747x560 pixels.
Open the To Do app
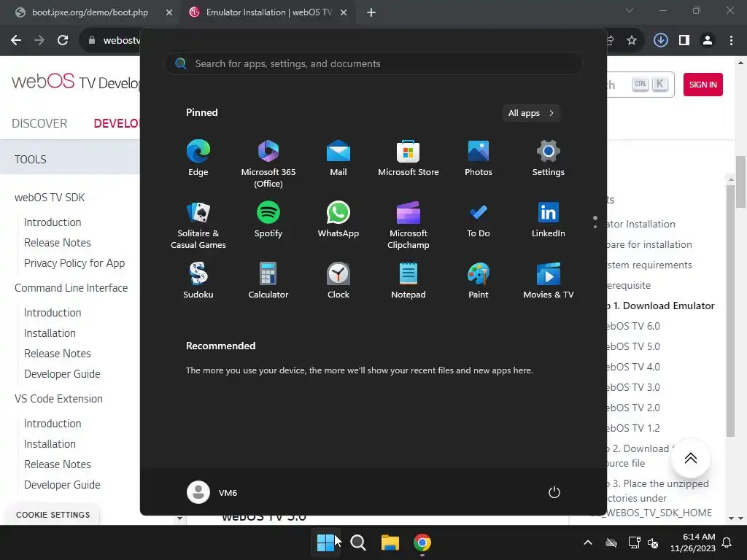point(479,220)
